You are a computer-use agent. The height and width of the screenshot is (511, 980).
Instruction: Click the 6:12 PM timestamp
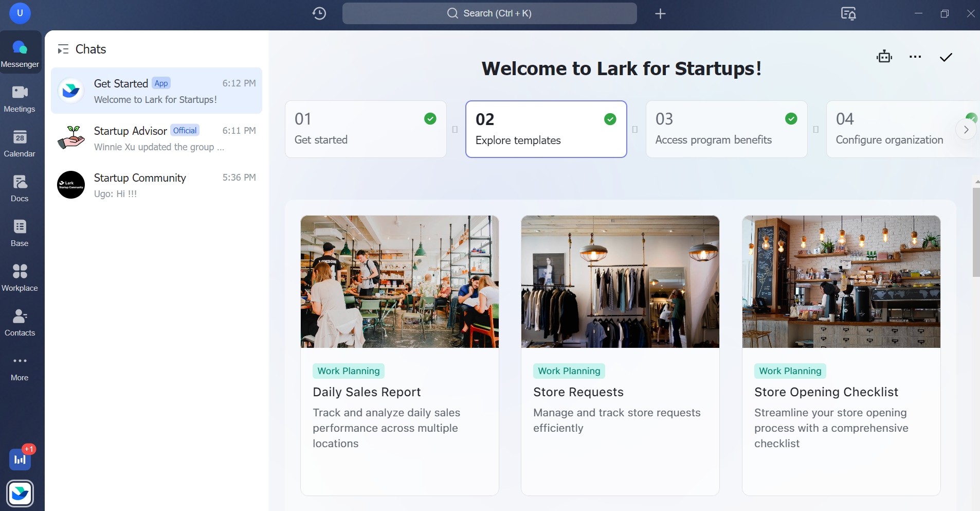tap(239, 83)
